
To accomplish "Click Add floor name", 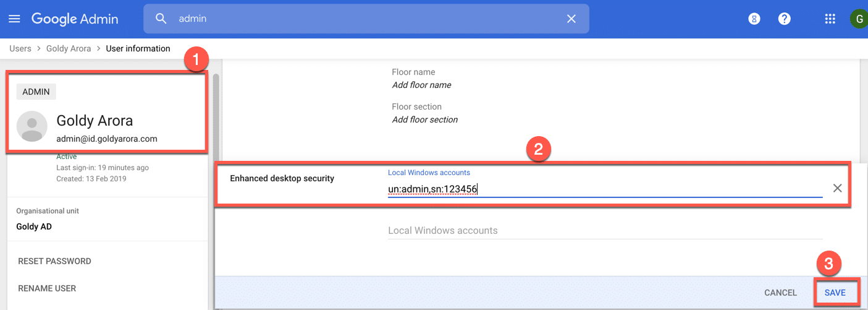I will [x=421, y=85].
